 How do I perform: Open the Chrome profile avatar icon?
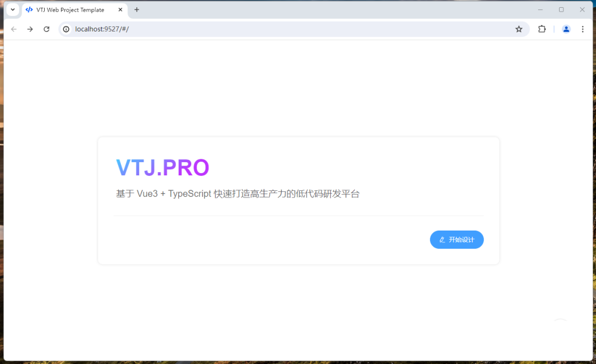(566, 29)
